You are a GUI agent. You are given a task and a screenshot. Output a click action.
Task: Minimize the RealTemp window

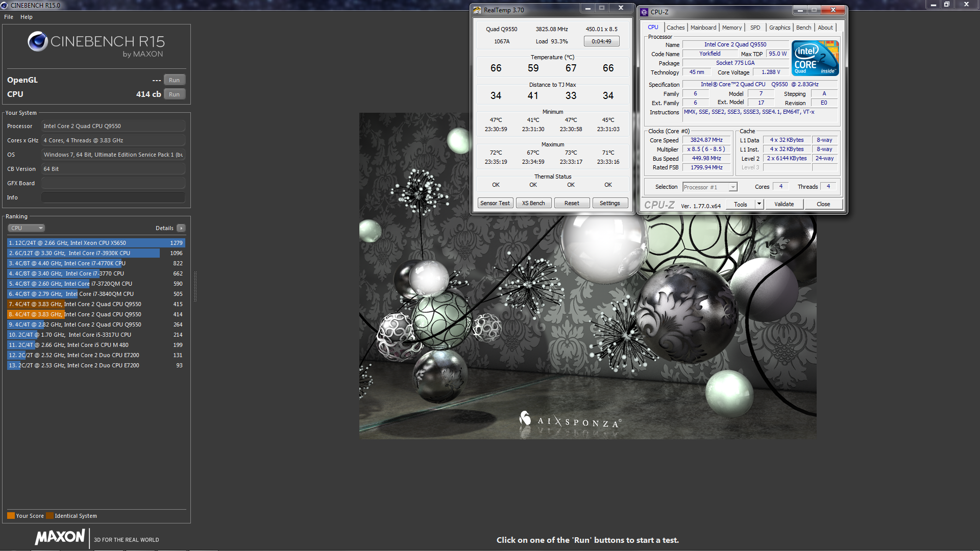pos(587,8)
